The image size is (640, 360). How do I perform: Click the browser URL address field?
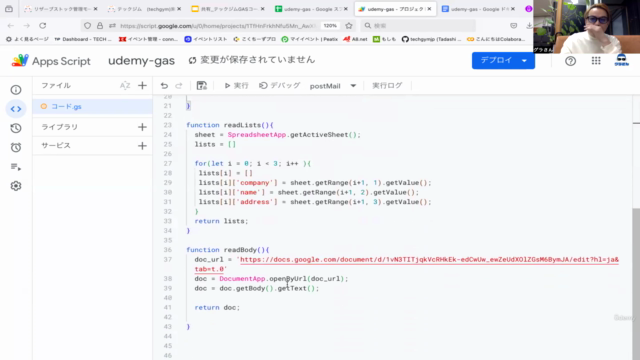pos(218,26)
